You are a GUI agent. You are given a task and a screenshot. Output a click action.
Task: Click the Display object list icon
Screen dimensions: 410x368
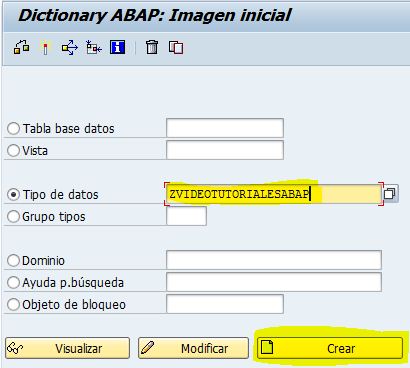click(x=94, y=47)
